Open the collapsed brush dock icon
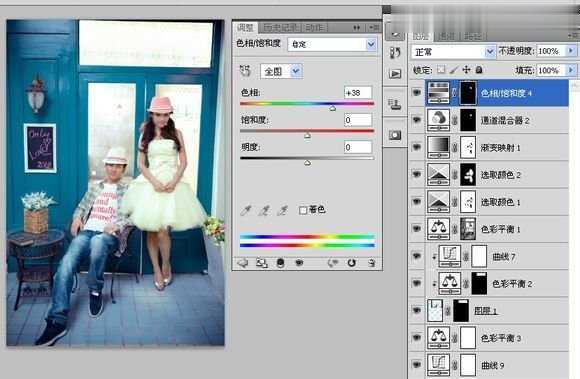580x379 pixels. 395,35
